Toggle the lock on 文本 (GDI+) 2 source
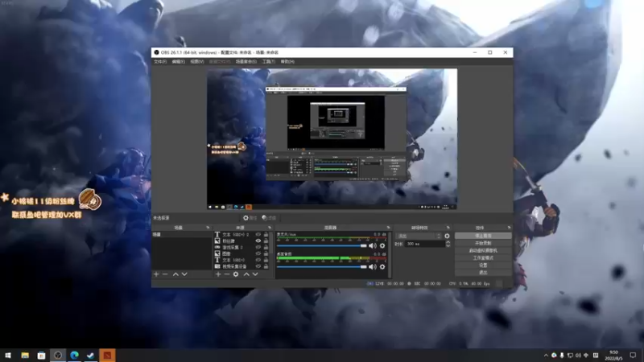 pyautogui.click(x=266, y=235)
